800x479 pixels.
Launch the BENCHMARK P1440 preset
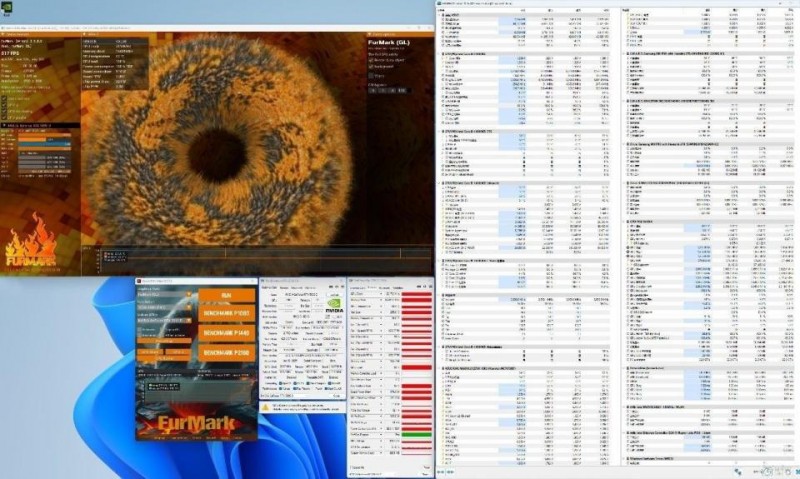226,334
